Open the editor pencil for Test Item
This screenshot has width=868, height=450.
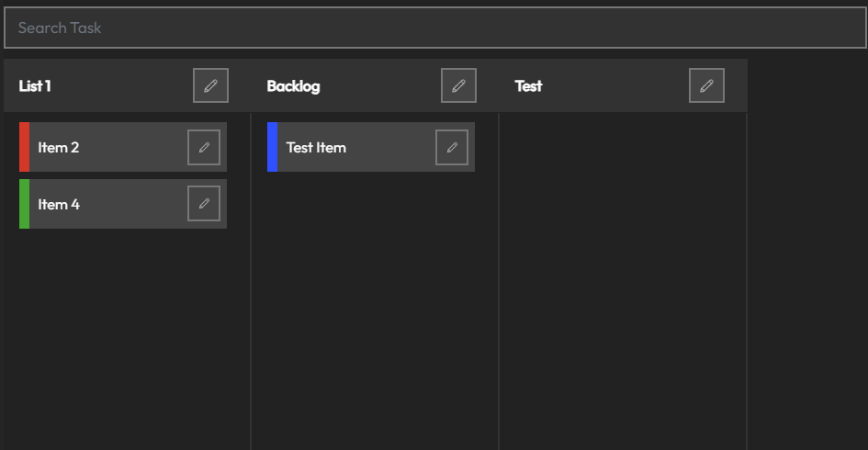pyautogui.click(x=452, y=147)
